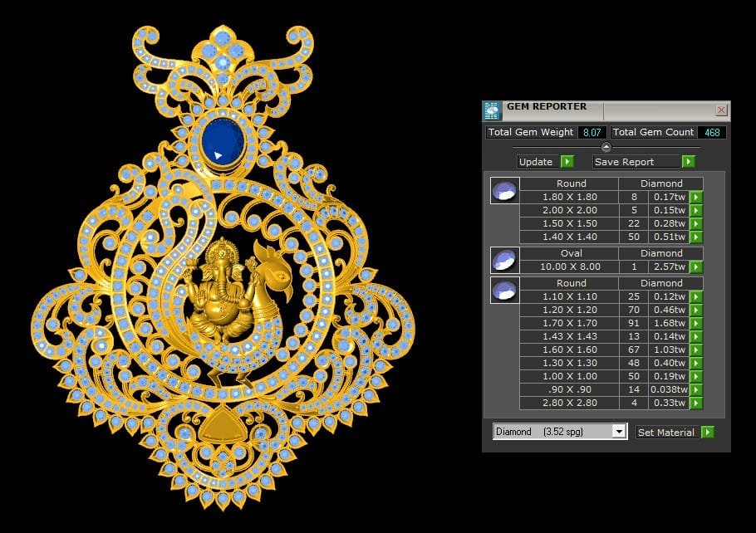Click the Gem Reporter icon in title bar
Viewport: 756px width, 533px height.
(x=492, y=111)
